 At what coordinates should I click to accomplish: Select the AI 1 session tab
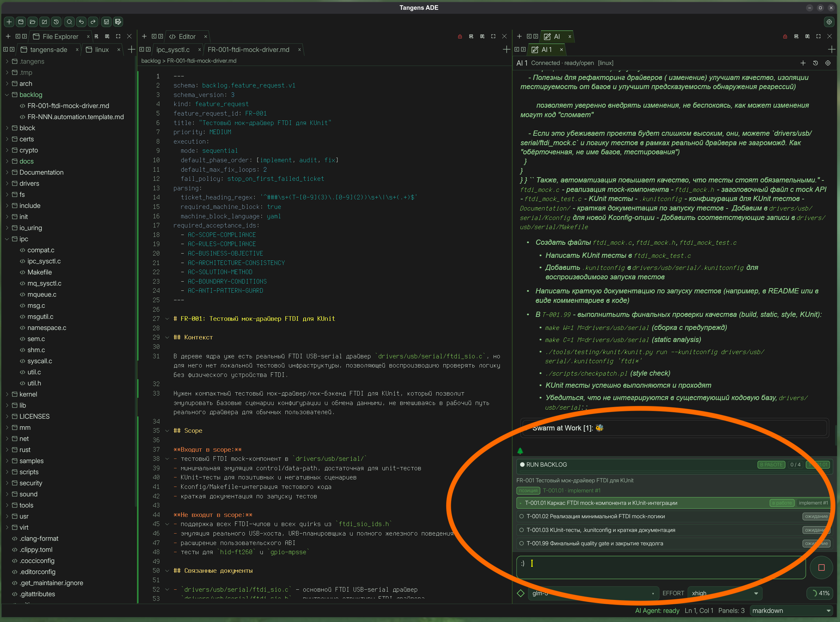pos(547,50)
